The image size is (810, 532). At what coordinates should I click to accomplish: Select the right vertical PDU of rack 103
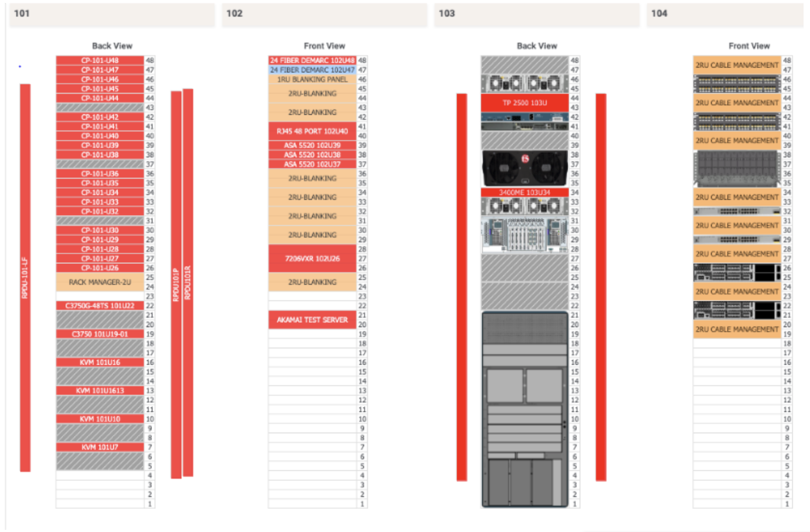coord(601,287)
